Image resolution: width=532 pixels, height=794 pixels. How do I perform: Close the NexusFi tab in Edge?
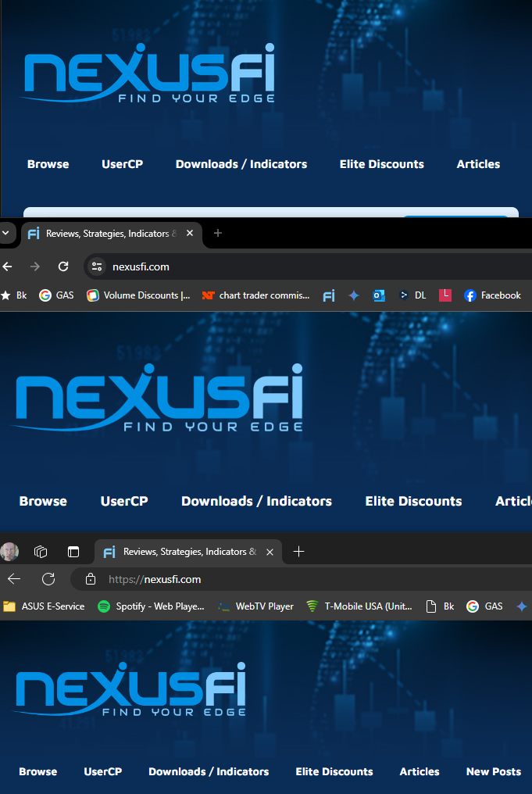[x=270, y=552]
